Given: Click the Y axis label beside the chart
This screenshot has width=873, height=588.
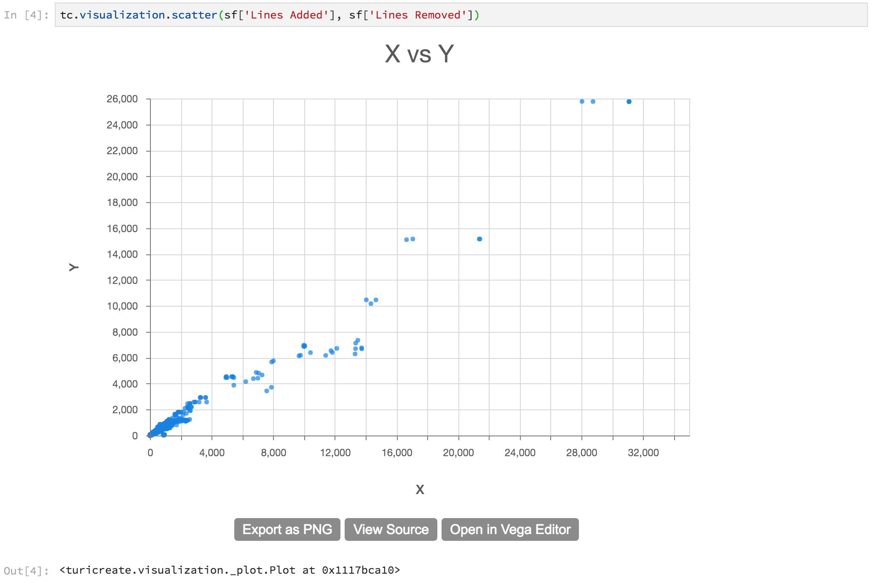Looking at the screenshot, I should point(73,267).
